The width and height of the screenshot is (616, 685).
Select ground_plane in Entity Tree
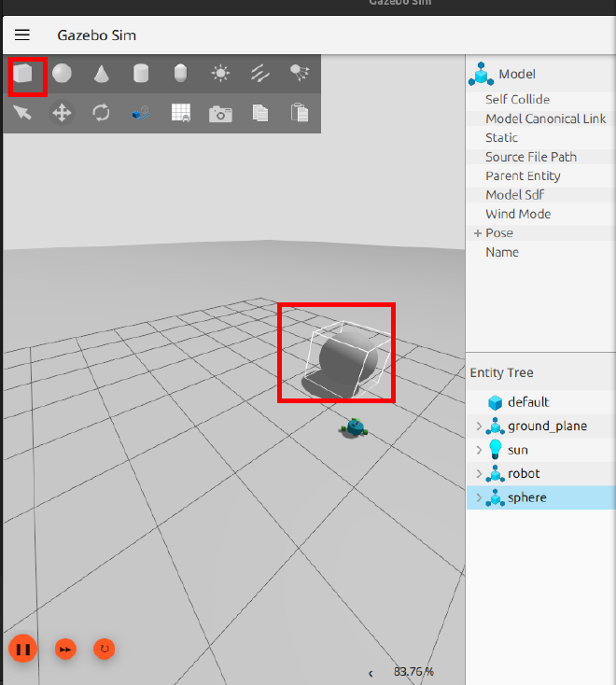pos(540,426)
